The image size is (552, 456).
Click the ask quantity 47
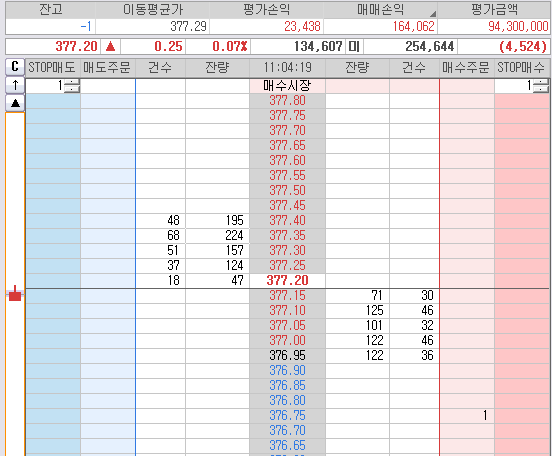[237, 281]
